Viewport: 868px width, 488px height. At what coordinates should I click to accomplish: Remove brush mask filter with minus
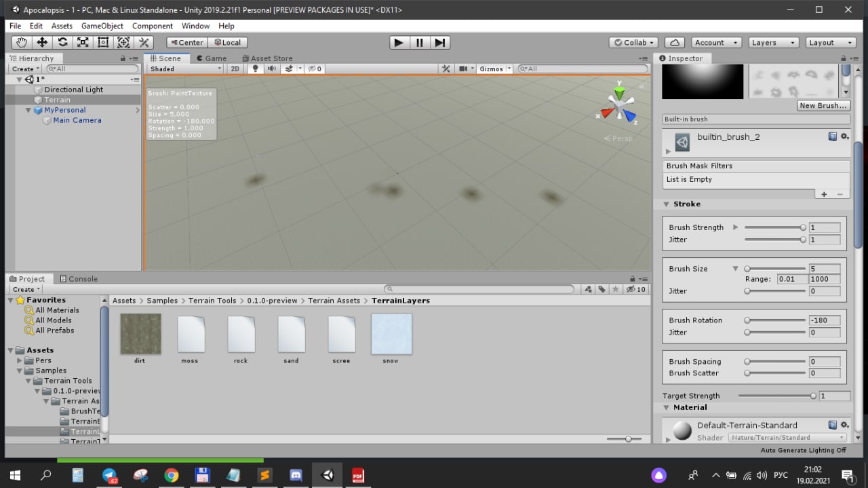coord(840,194)
